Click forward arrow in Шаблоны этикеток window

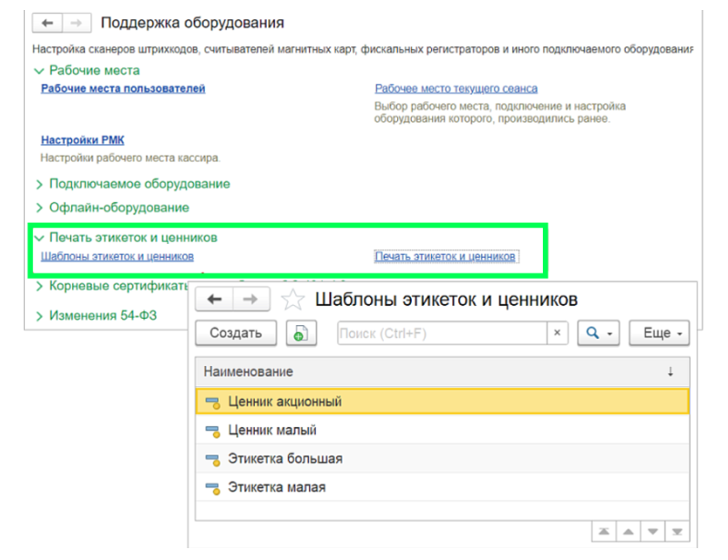(251, 300)
